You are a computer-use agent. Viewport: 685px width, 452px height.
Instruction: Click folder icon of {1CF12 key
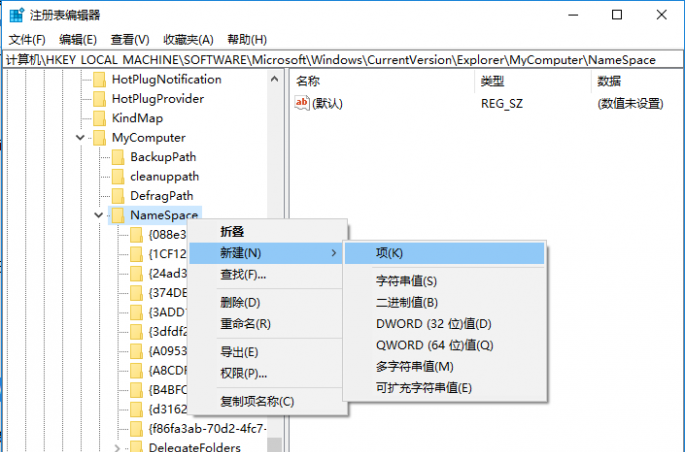[x=136, y=254]
